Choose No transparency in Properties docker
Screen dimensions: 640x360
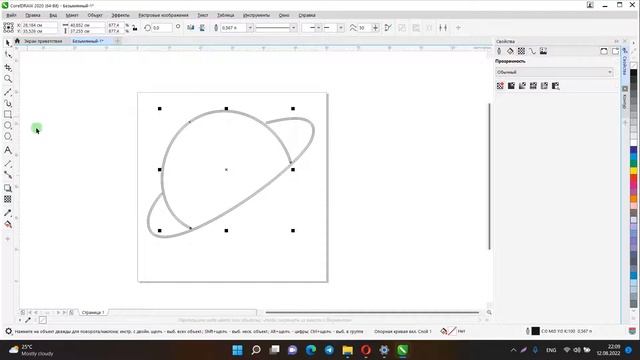point(500,86)
